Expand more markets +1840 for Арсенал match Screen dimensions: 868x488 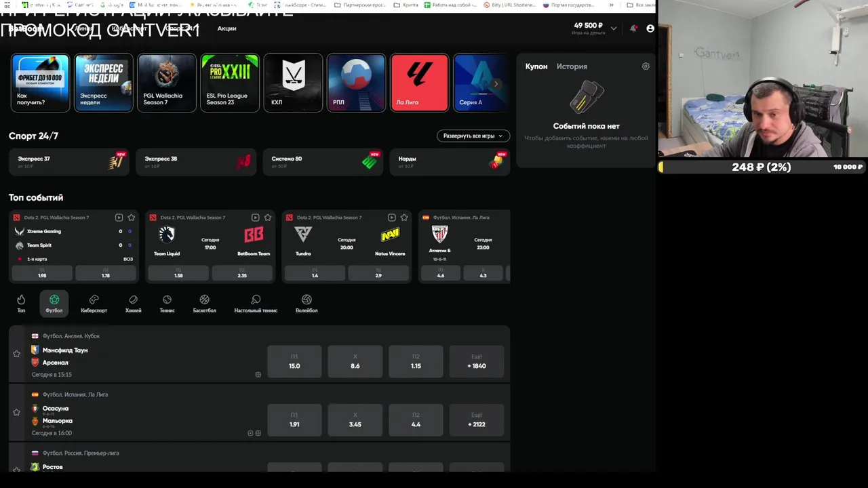477,361
